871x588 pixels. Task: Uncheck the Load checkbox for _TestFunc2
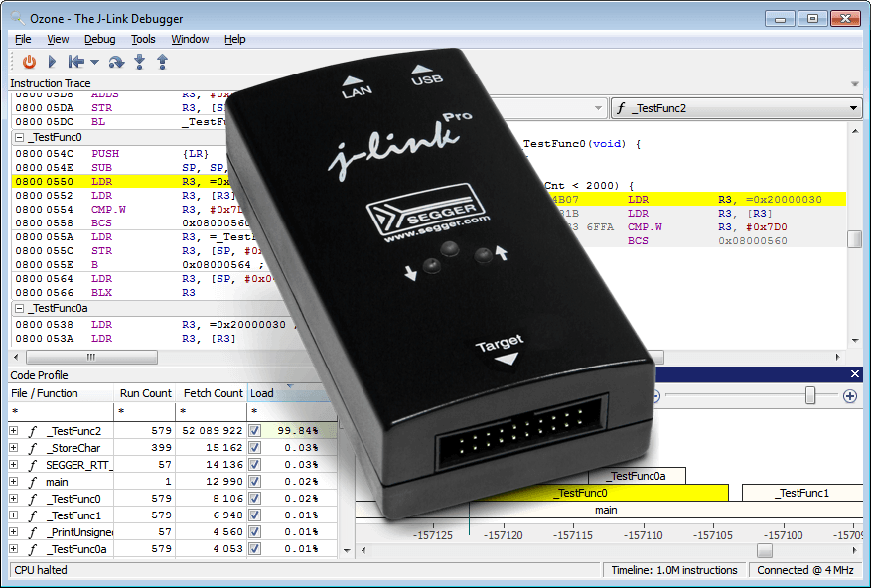click(255, 431)
